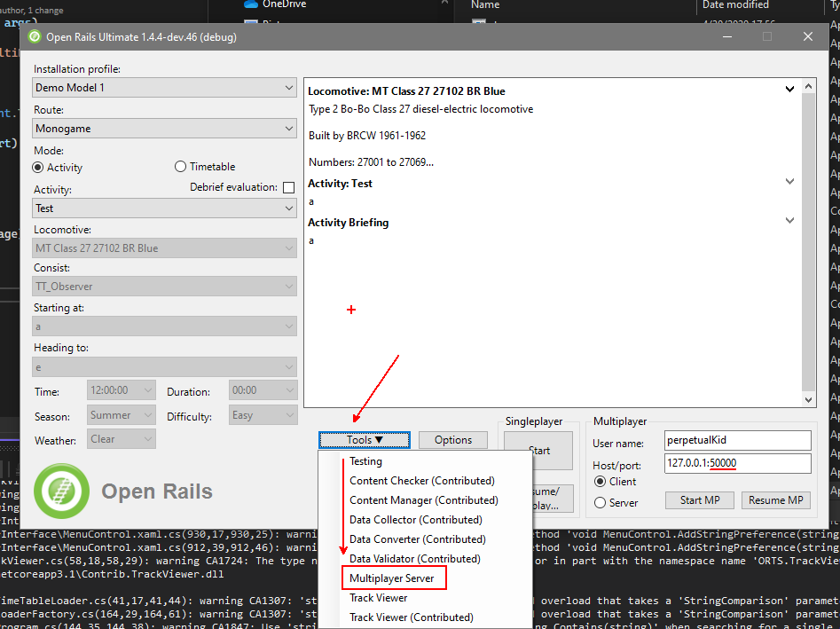Minimize the Open Rails window
Screen dimensions: 840x629
click(727, 37)
